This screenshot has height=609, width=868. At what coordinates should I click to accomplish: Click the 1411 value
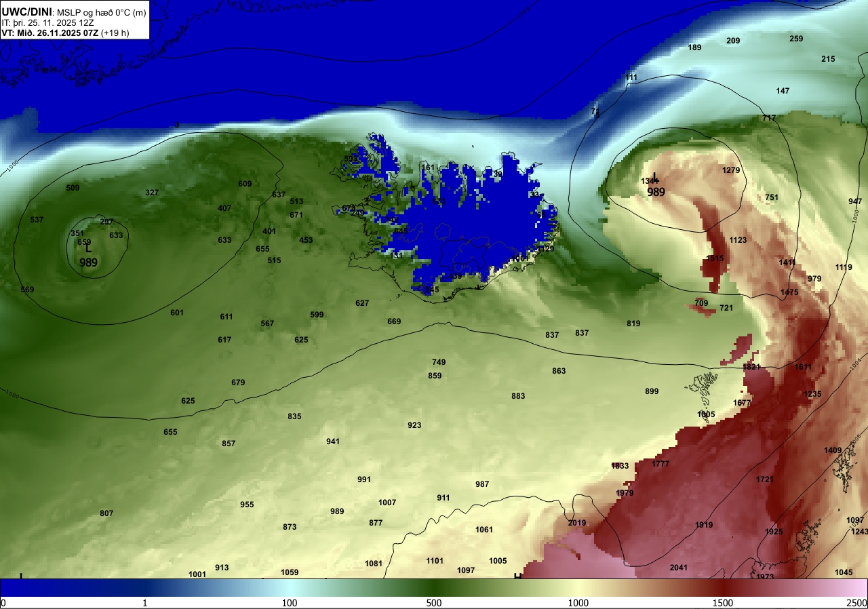coord(787,262)
